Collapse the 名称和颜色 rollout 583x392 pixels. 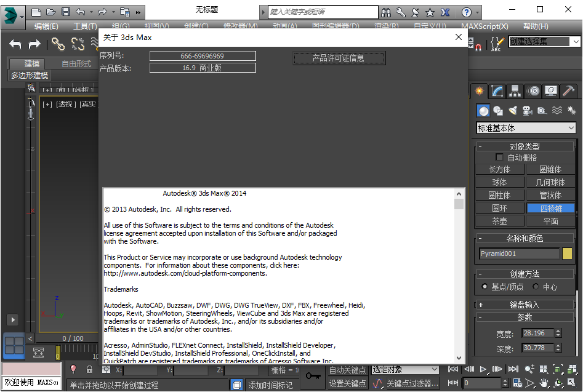525,238
